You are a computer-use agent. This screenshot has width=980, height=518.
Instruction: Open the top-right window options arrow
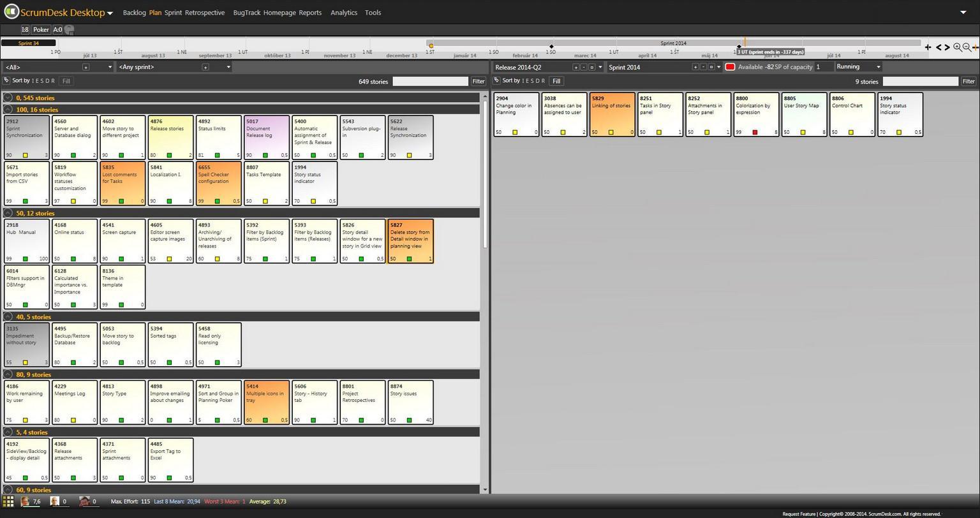[x=963, y=12]
